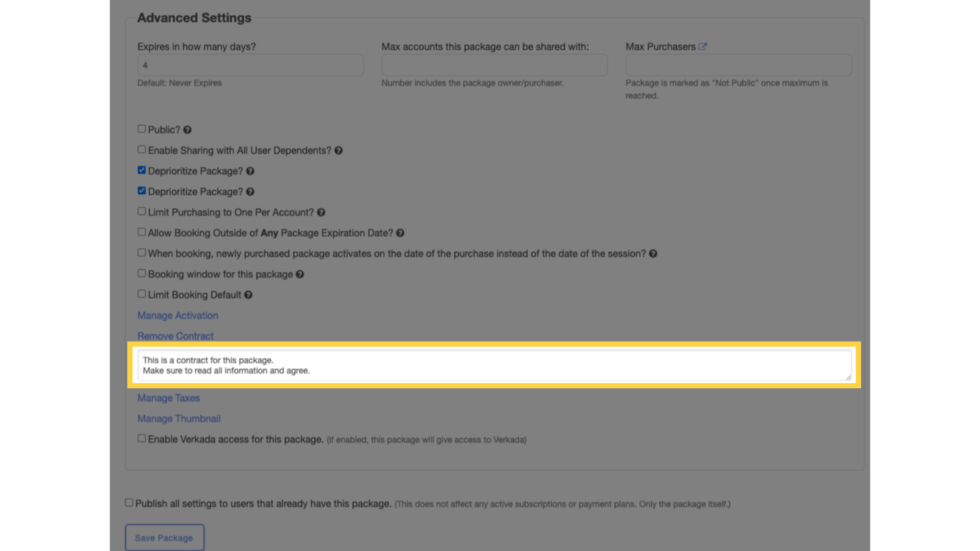This screenshot has height=551, width=980.
Task: Click help icon beside Limit Purchasing to One Per Account
Action: pyautogui.click(x=321, y=212)
